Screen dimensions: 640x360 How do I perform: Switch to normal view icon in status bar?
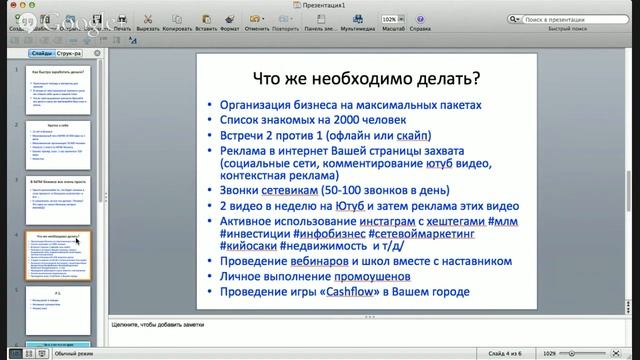[x=16, y=353]
